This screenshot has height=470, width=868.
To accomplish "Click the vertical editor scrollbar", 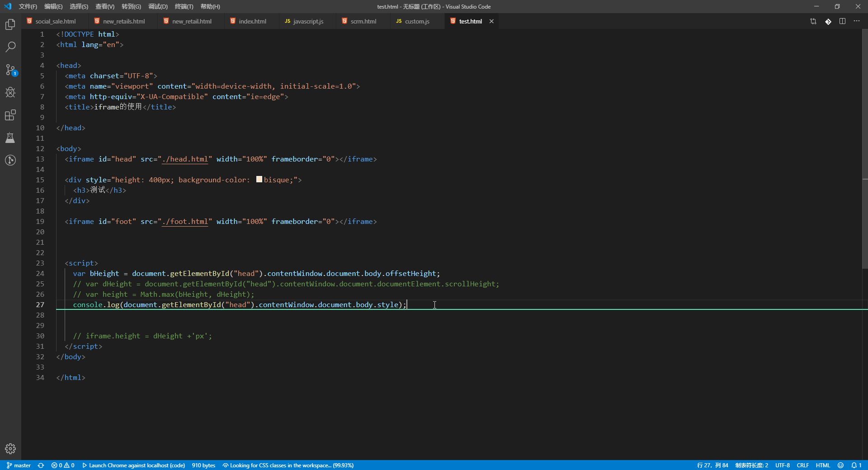I will pyautogui.click(x=865, y=149).
